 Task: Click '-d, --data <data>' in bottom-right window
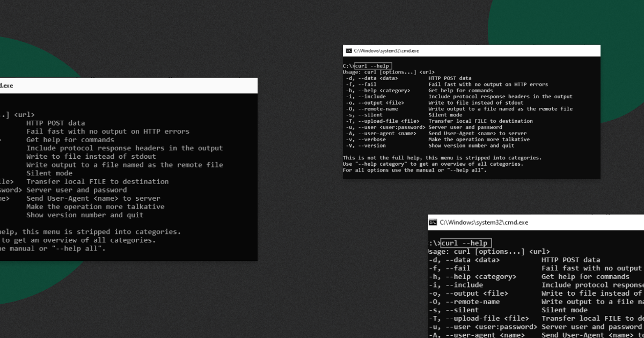coord(464,260)
